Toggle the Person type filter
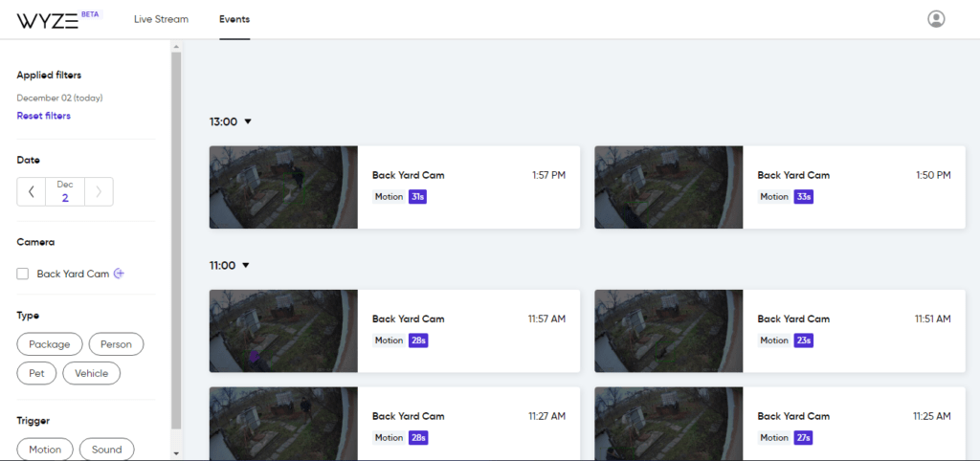 (x=116, y=343)
